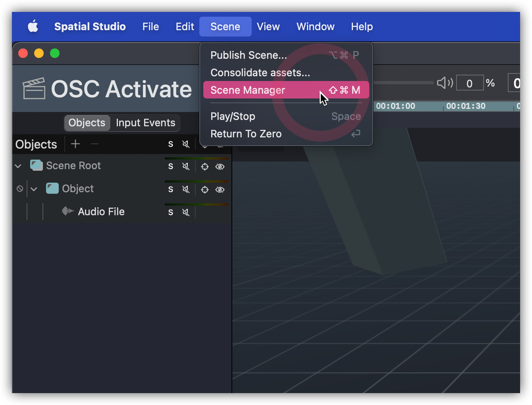Switch to the Objects tab
The width and height of the screenshot is (532, 405).
tap(87, 123)
